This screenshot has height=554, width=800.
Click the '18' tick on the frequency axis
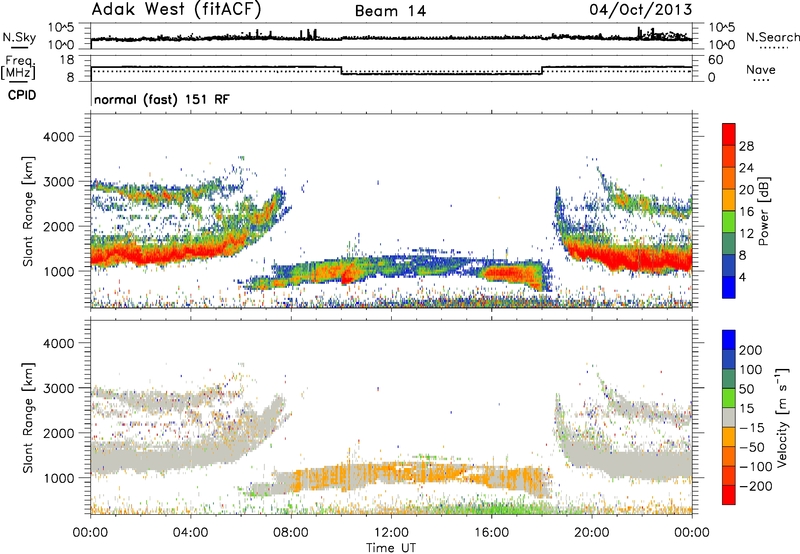click(67, 60)
